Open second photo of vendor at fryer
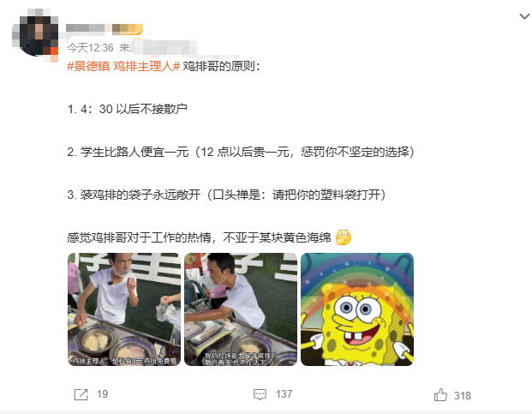Viewport: 532px width, 414px height. (241, 309)
